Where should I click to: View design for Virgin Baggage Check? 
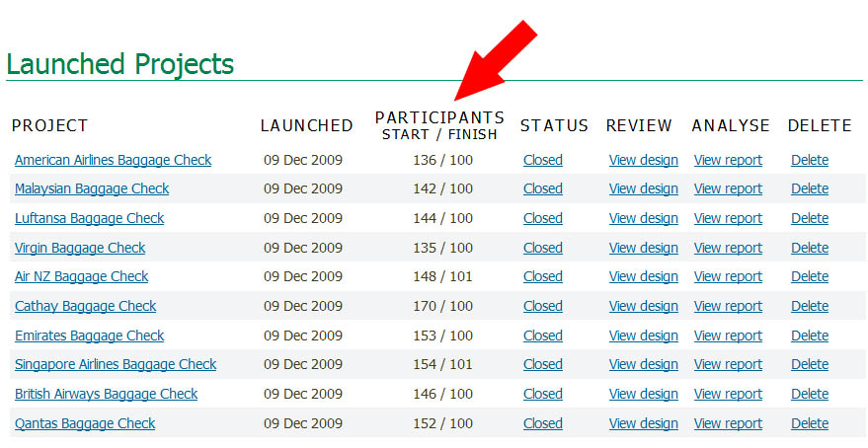coord(643,248)
